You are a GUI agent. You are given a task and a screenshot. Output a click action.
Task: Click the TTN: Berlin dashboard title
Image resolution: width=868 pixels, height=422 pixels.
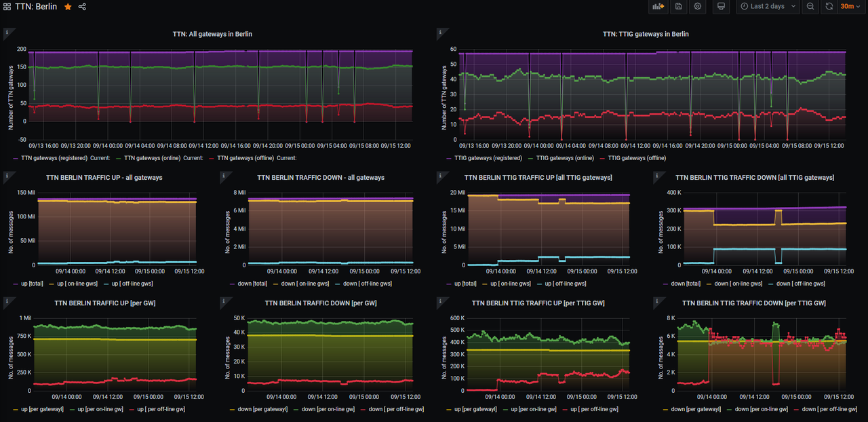pyautogui.click(x=35, y=7)
